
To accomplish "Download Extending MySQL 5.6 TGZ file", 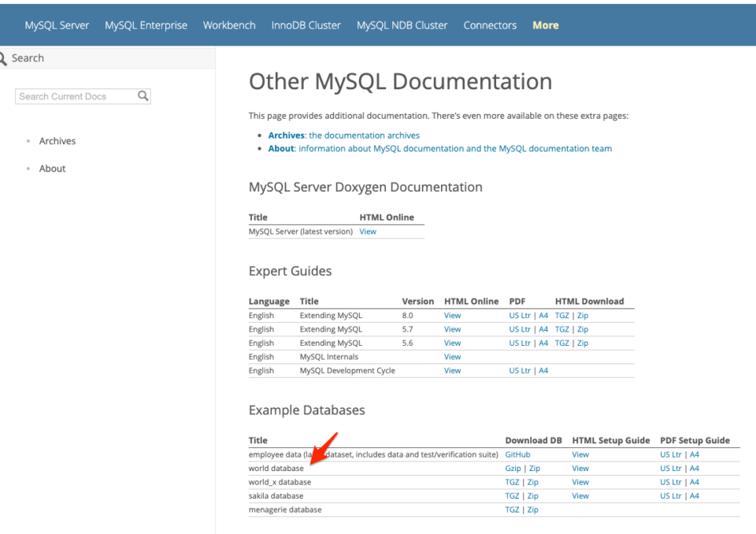I will [561, 343].
